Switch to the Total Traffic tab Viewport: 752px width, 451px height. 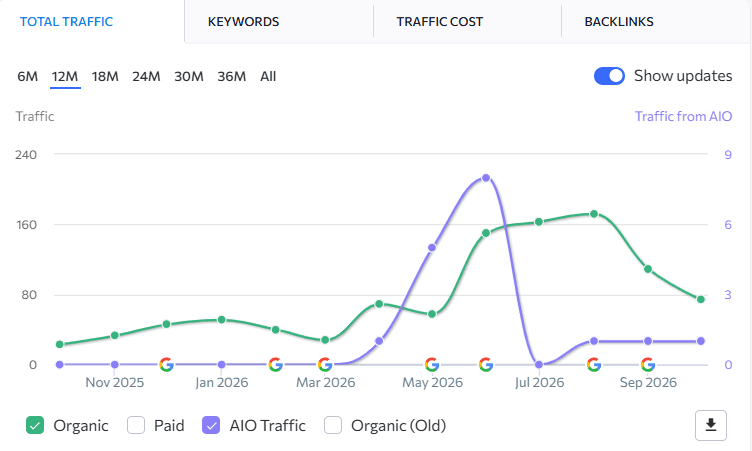(66, 22)
